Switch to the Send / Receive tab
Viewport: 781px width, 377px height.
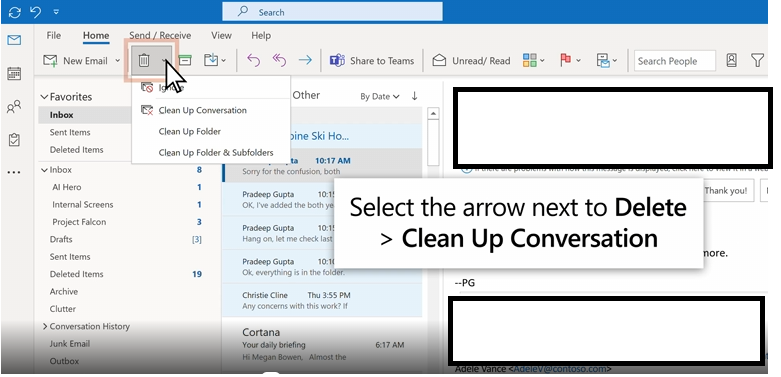click(x=160, y=35)
